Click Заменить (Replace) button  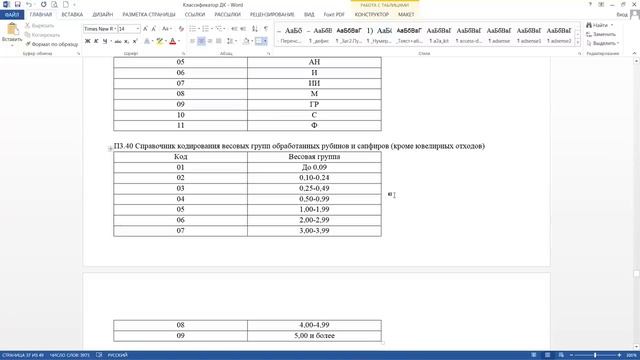click(601, 34)
